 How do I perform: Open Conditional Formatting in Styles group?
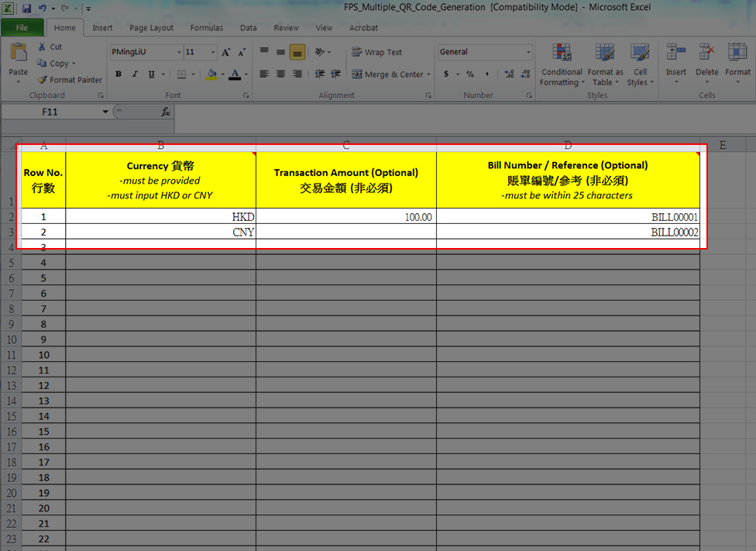click(562, 65)
